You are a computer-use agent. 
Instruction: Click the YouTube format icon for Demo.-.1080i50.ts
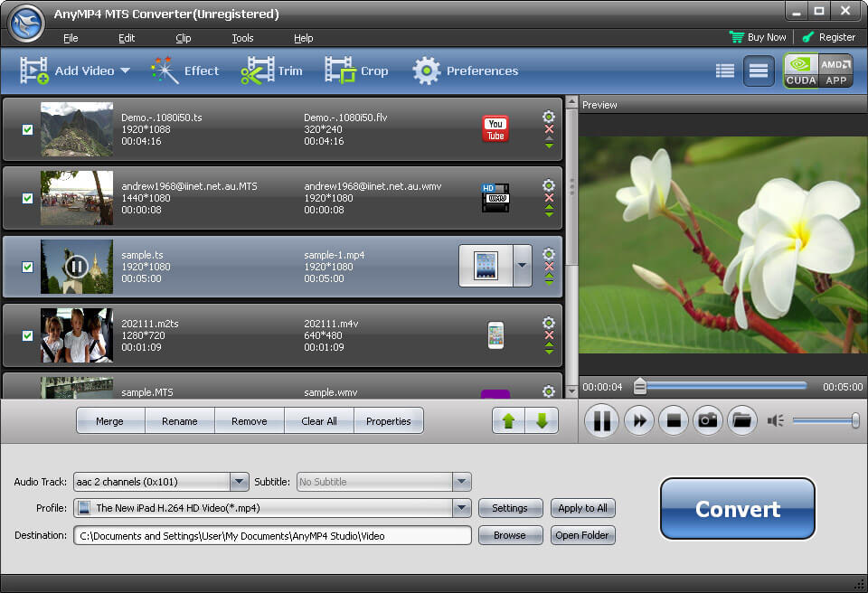coord(495,129)
